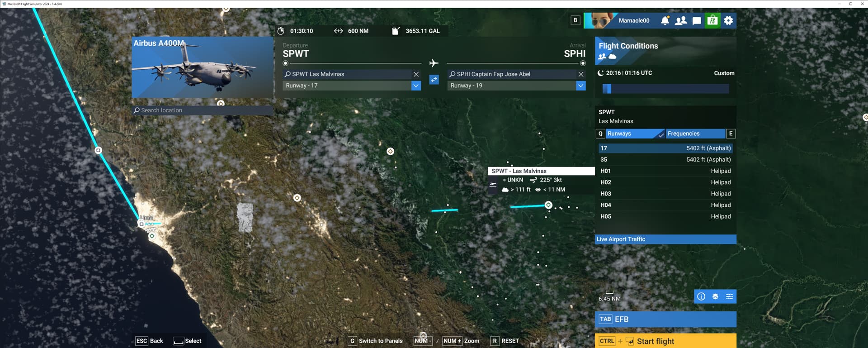Click Switch to Panels
Screen dimensions: 868x348
[x=375, y=341]
